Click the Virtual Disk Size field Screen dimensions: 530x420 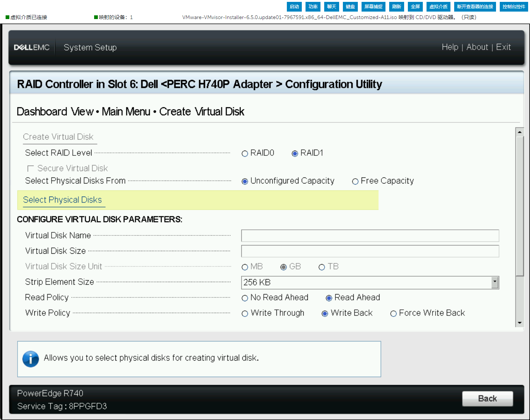click(x=370, y=251)
